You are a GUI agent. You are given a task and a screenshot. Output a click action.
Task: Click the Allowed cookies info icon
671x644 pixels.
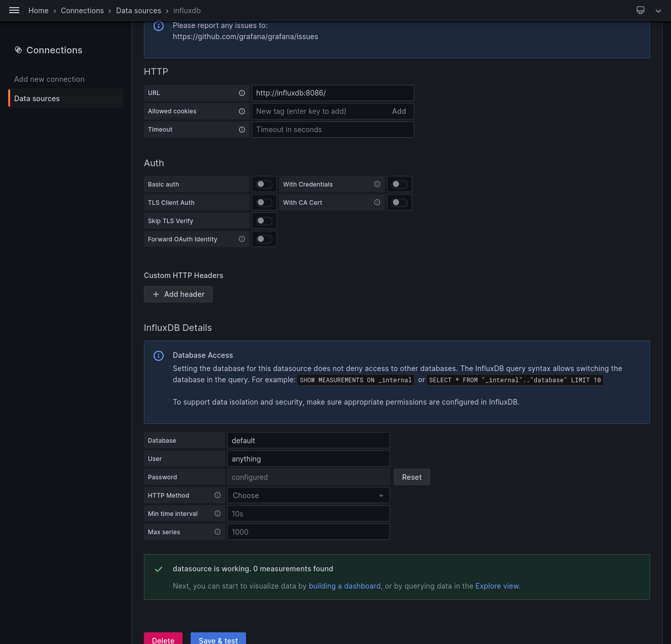point(242,111)
